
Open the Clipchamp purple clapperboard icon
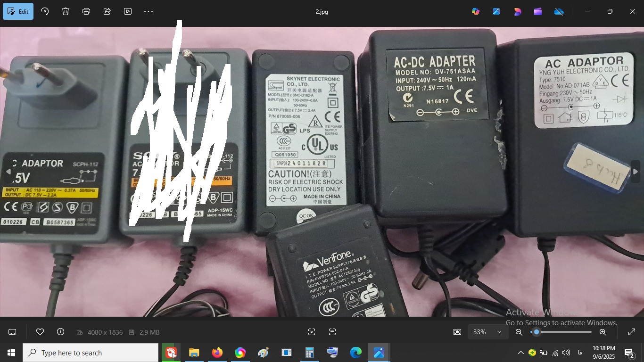point(538,11)
